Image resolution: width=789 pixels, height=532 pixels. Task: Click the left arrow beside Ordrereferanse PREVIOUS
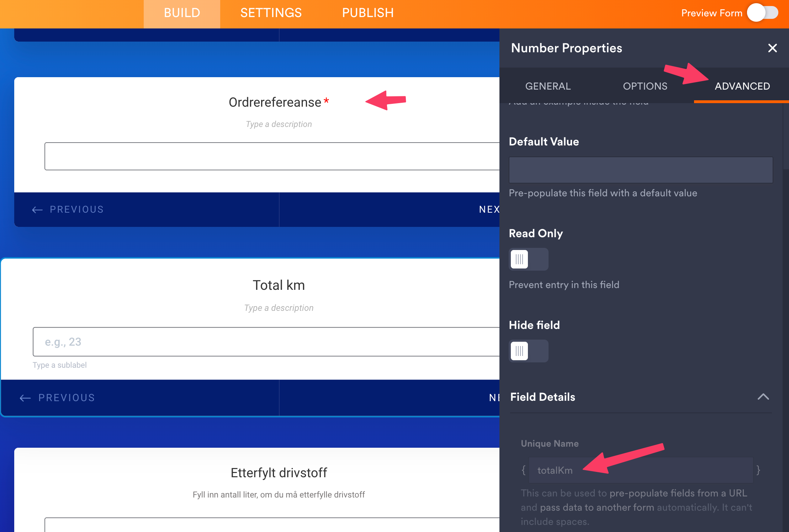(x=37, y=210)
